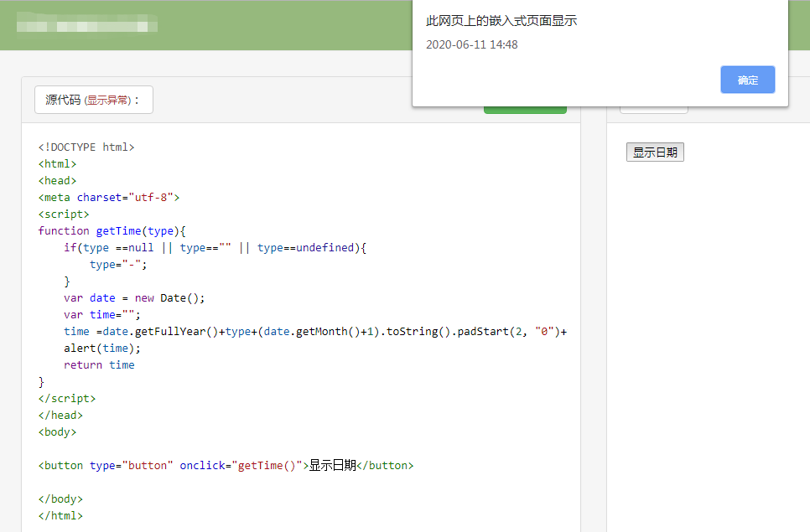
Task: Click the </body> closing tag line
Action: (x=60, y=499)
